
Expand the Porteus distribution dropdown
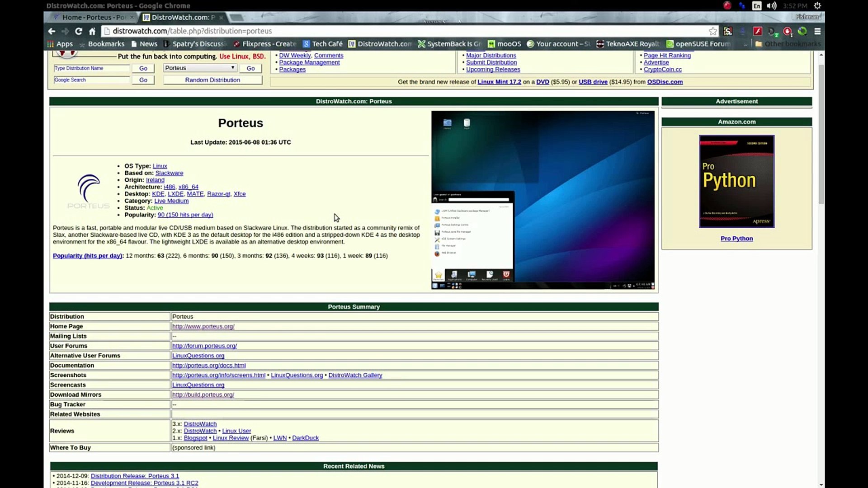(199, 68)
